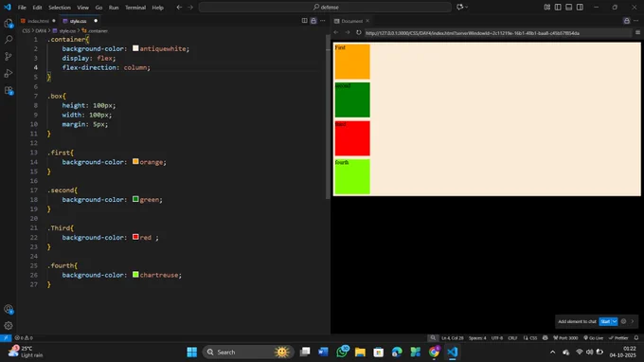
Task: Navigate back with title bar arrow
Action: pyautogui.click(x=179, y=7)
